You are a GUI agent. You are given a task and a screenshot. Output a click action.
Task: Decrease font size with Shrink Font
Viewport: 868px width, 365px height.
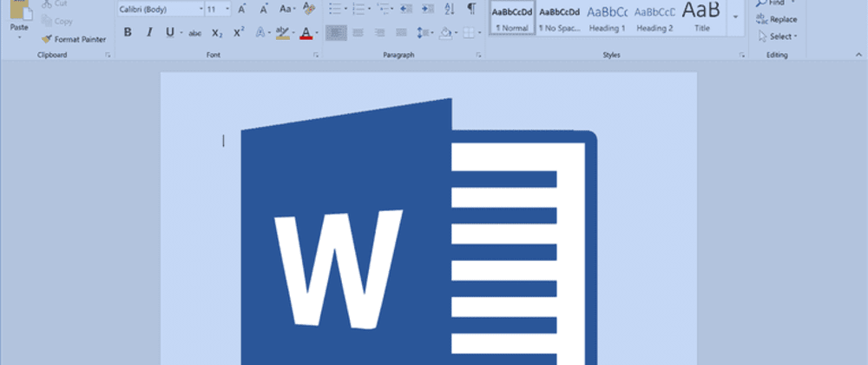(x=264, y=9)
